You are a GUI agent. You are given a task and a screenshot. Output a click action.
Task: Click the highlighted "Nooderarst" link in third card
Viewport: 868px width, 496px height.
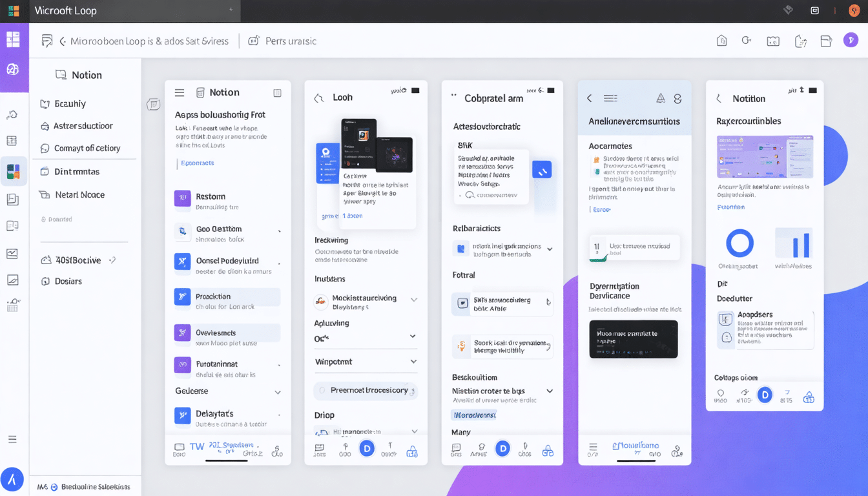coord(474,415)
